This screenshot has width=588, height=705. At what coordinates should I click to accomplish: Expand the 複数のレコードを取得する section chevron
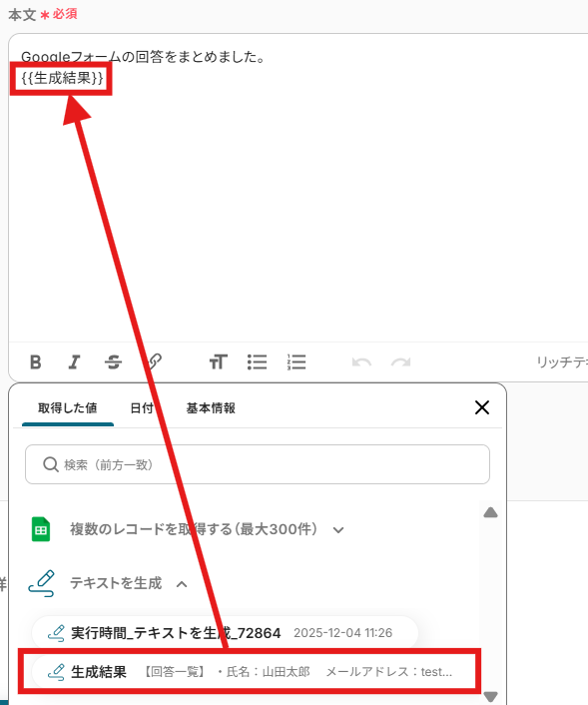pos(338,530)
